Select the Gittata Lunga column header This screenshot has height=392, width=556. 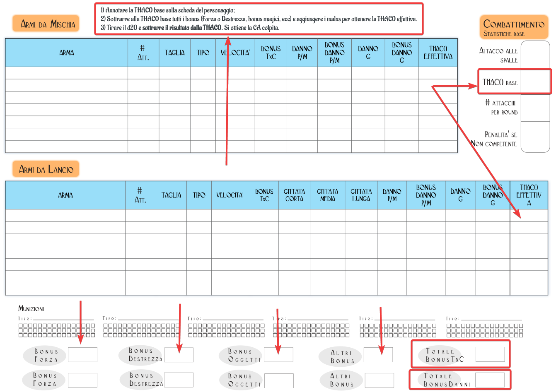(361, 195)
